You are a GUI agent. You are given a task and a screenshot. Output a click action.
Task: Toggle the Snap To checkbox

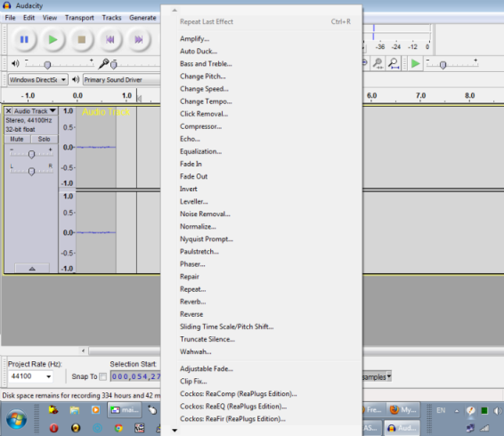[103, 376]
